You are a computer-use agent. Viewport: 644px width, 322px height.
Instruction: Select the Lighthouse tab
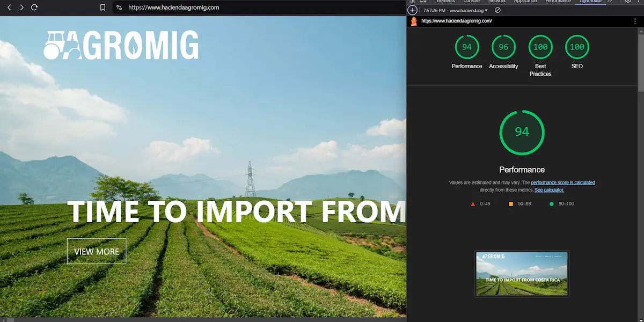pyautogui.click(x=590, y=2)
